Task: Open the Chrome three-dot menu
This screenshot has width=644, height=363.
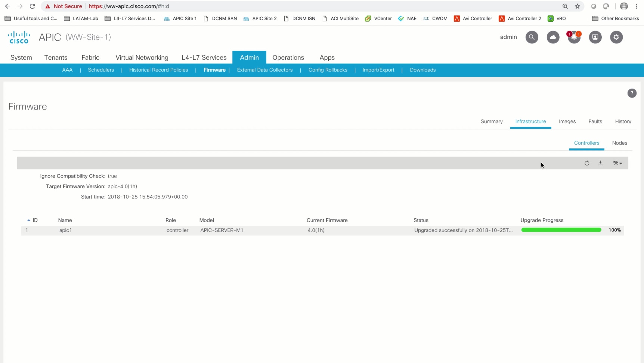Action: pos(636,6)
